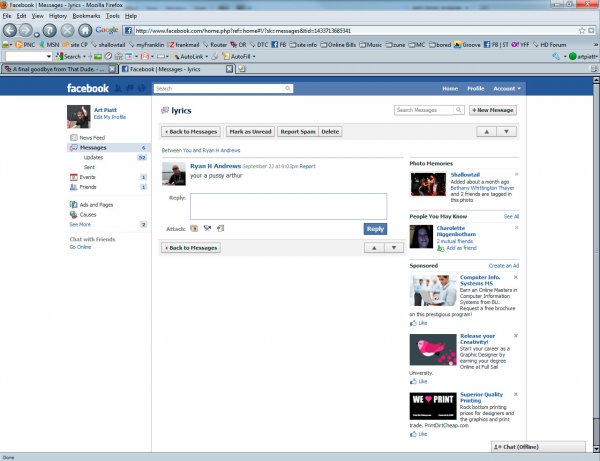
Task: Open the Account dropdown menu
Action: tap(507, 88)
